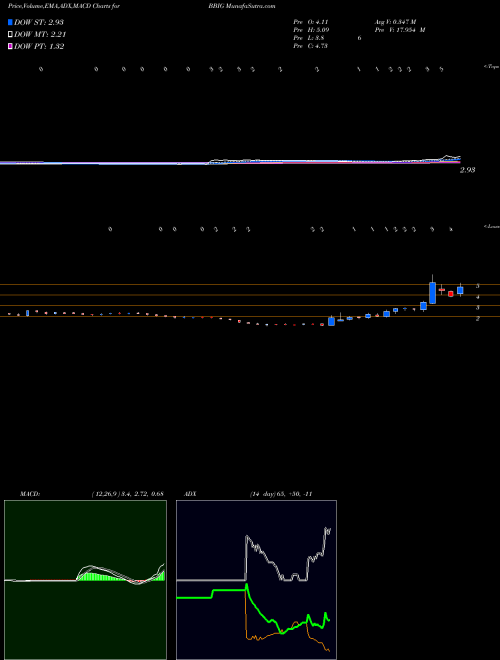The width and height of the screenshot is (500, 660).
Task: Click the chart title 'Price,Volume,EMA,ADX,MACD Charts for'
Action: [x=64, y=7]
